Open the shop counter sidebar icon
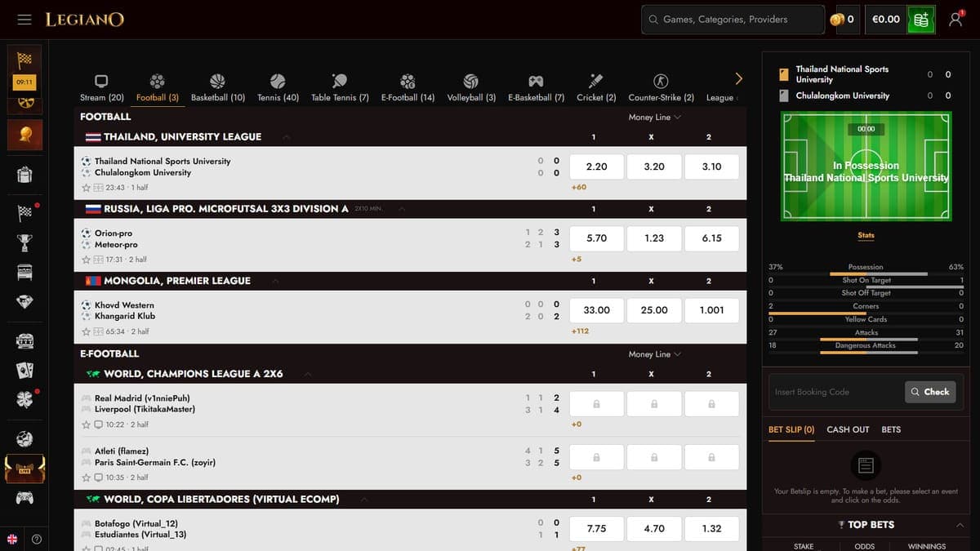The height and width of the screenshot is (551, 980). point(25,272)
